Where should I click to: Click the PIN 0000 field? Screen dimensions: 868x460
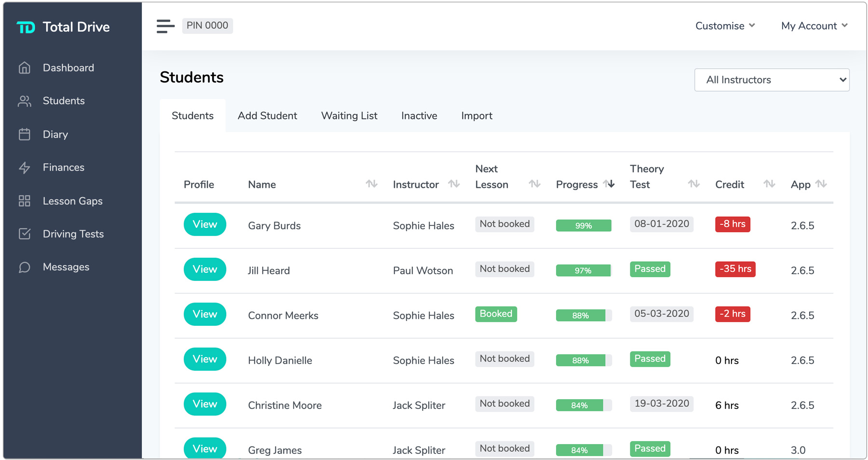(x=207, y=26)
